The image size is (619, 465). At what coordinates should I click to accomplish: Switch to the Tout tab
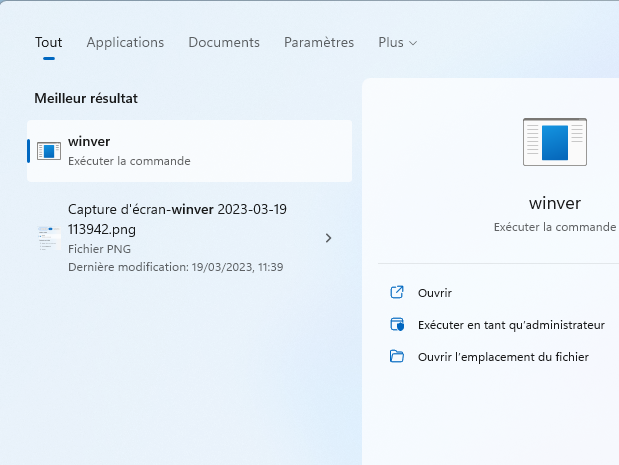click(x=49, y=42)
